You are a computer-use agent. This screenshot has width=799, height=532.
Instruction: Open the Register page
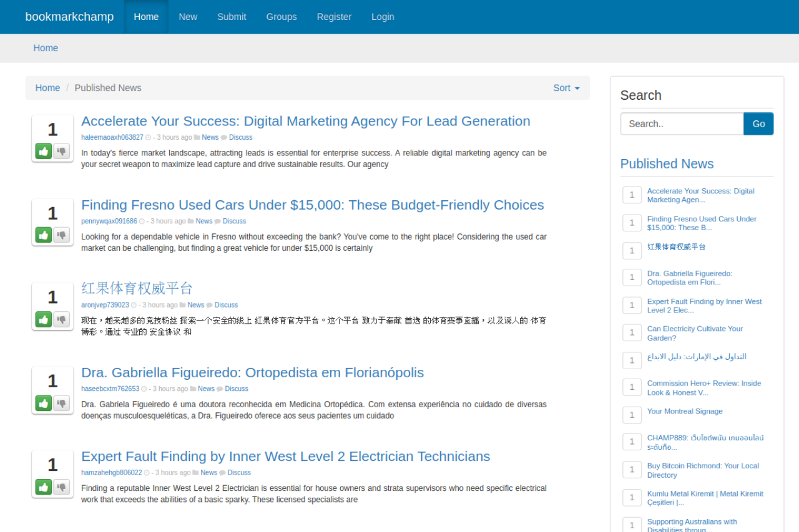333,17
